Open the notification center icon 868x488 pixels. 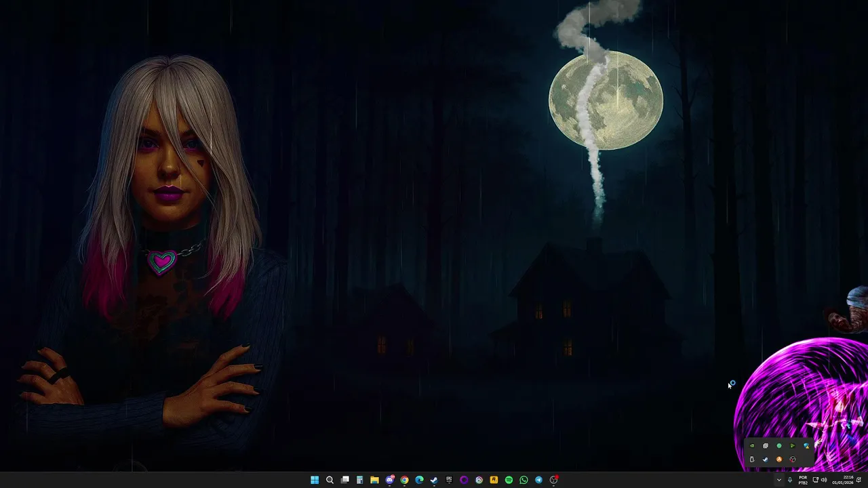859,480
